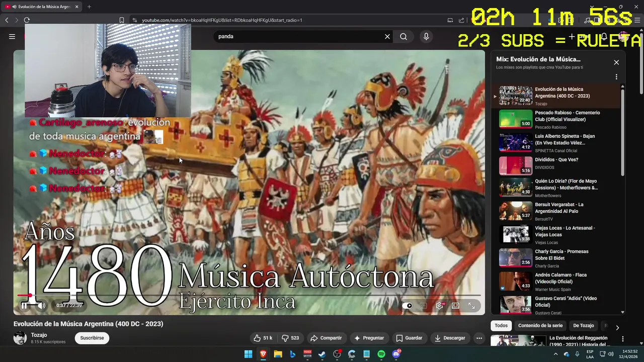Play Charly García - Promesas Sobre El Bidet
This screenshot has height=362, width=644.
[556, 258]
